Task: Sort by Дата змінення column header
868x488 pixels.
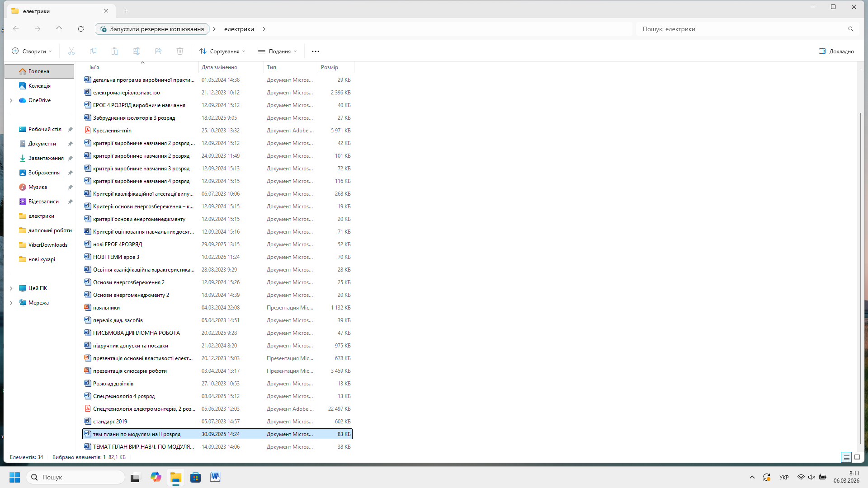Action: tap(219, 67)
